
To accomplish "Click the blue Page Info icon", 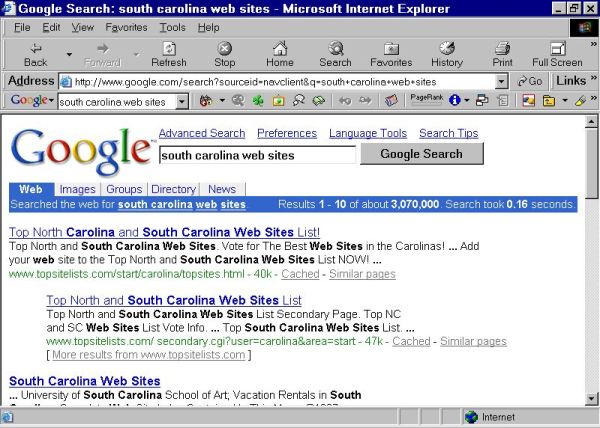I will [x=455, y=100].
